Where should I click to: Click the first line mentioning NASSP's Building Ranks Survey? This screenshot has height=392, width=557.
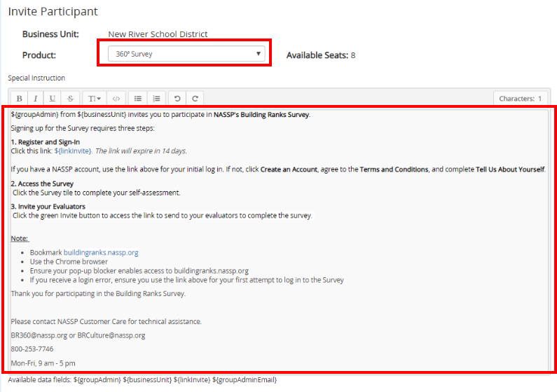tap(160, 115)
